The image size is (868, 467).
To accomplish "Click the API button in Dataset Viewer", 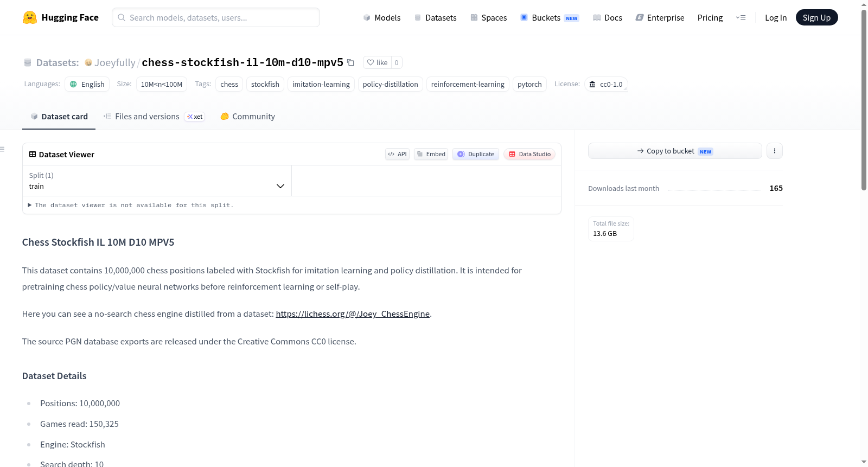I will 397,154.
